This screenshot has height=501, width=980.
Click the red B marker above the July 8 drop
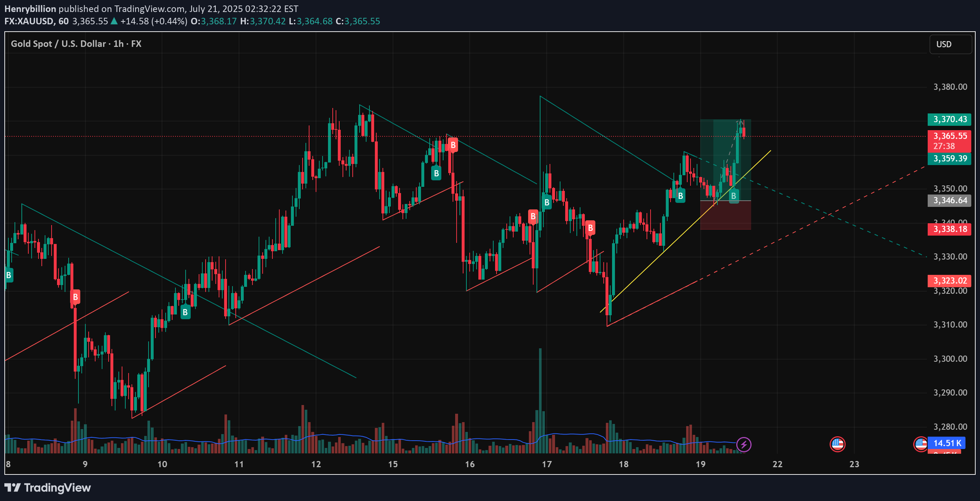pyautogui.click(x=75, y=297)
